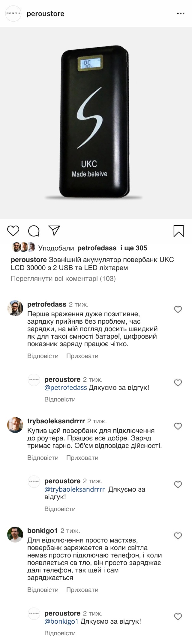This screenshot has height=644, width=192.
Task: Open the comment bubble icon under the post
Action: [x=34, y=231]
